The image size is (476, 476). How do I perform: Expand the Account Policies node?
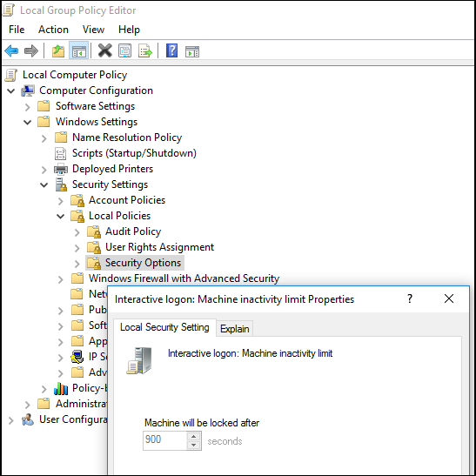[x=61, y=201]
